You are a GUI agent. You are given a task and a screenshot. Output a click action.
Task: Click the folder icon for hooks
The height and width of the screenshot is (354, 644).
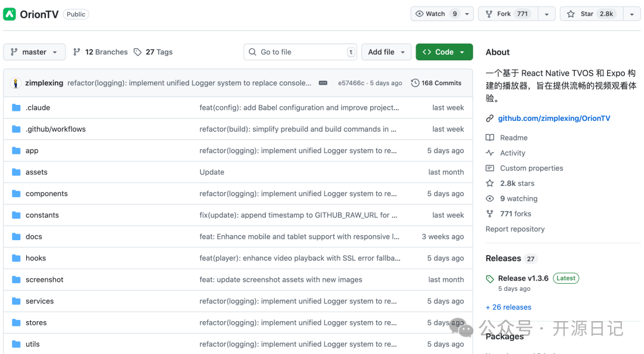pyautogui.click(x=17, y=258)
